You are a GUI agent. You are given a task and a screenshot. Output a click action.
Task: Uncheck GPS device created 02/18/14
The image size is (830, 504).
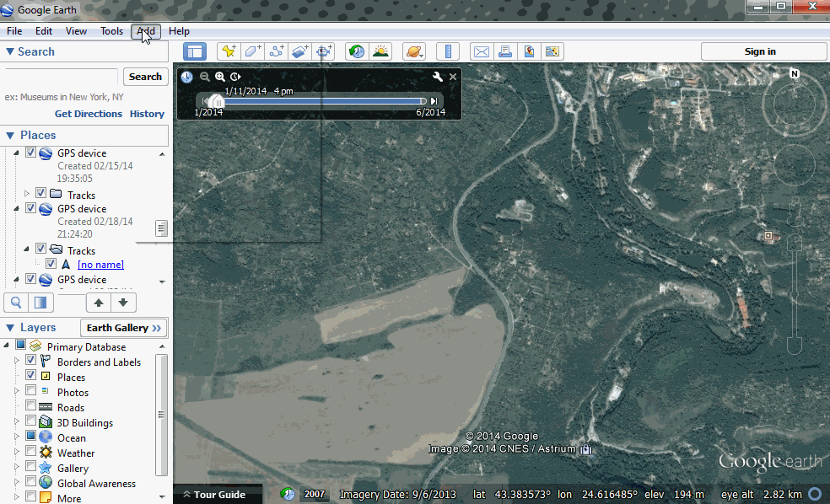(30, 208)
